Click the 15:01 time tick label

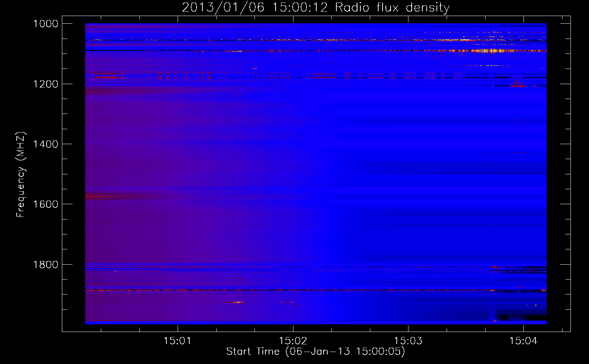[177, 341]
